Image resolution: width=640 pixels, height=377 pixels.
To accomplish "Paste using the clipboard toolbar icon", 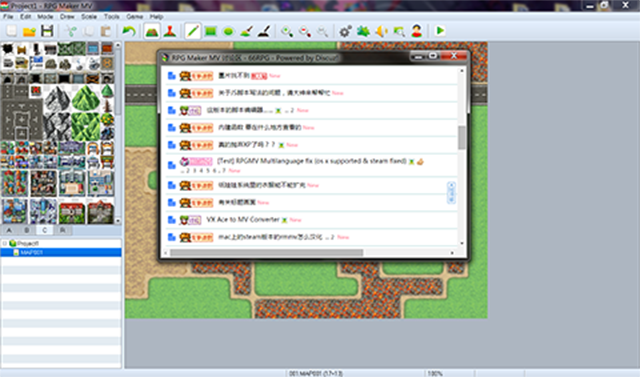I will point(106,31).
